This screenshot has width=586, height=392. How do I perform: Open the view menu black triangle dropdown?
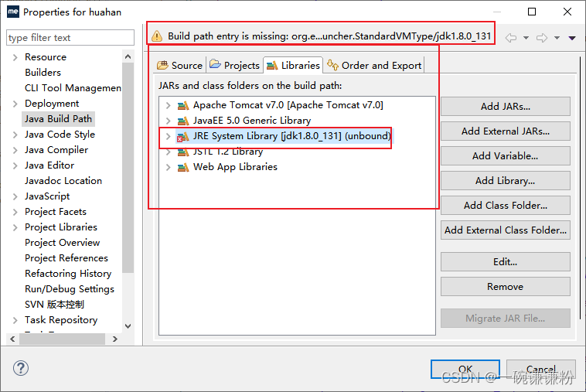pos(572,38)
